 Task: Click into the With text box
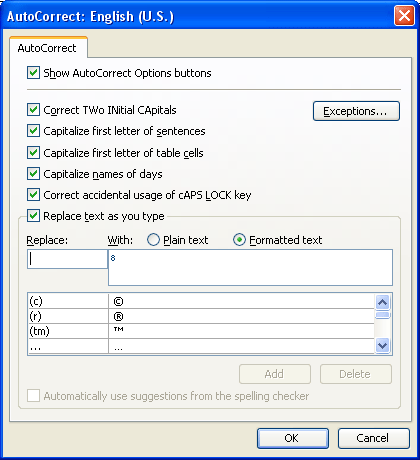tap(250, 267)
